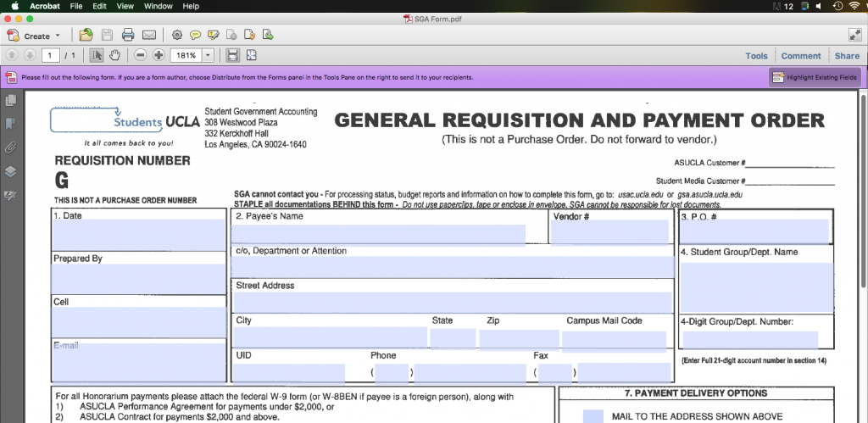868x423 pixels.
Task: Click the Prepared By field
Action: pyautogui.click(x=138, y=279)
